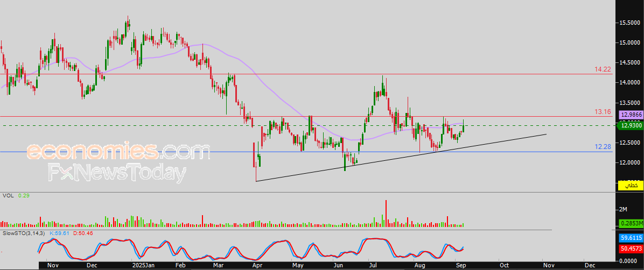Click the K:59.61 stochastic reading
Viewport: 644px width, 270px height.
coord(60,233)
